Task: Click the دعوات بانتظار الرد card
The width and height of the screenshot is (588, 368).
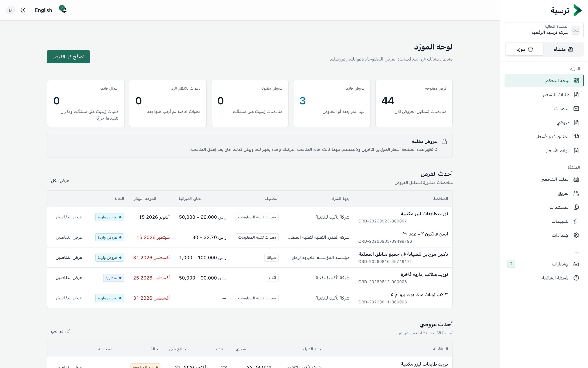Action: (x=168, y=103)
